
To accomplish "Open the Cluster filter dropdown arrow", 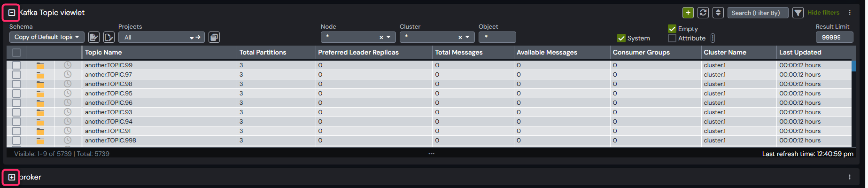I will coord(467,37).
